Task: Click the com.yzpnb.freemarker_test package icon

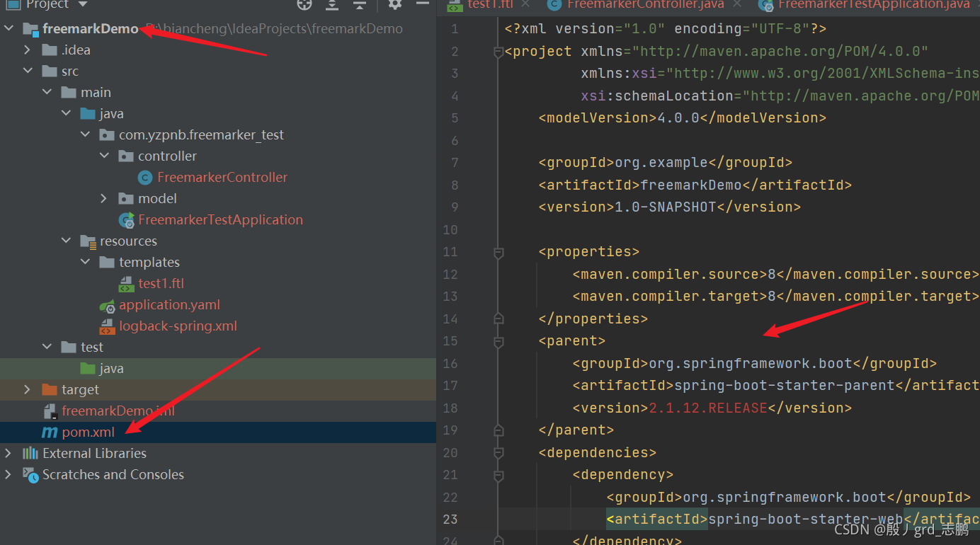Action: (x=107, y=135)
